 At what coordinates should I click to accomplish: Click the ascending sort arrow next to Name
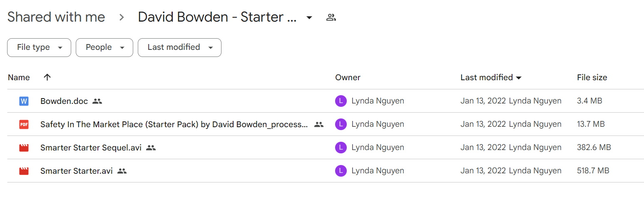[47, 77]
